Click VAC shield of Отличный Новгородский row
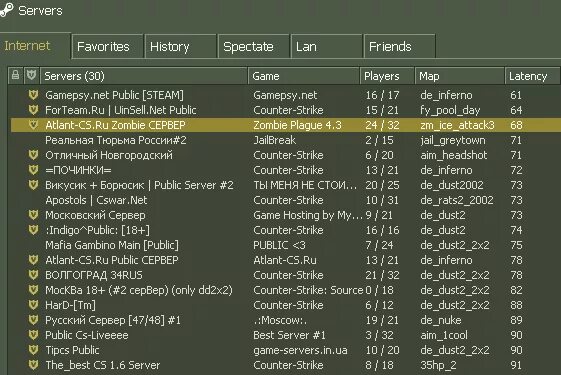The image size is (561, 375). point(33,155)
